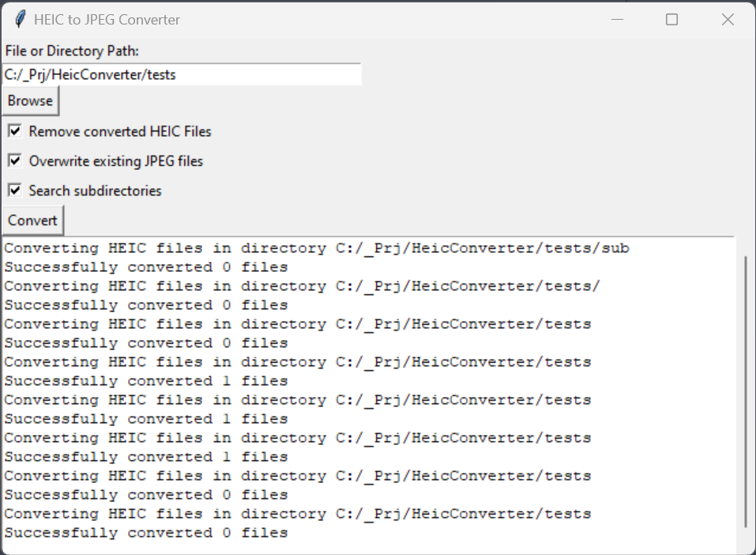Close the HEIC to JPEG Converter window
Screen dimensions: 756x555
(728, 19)
